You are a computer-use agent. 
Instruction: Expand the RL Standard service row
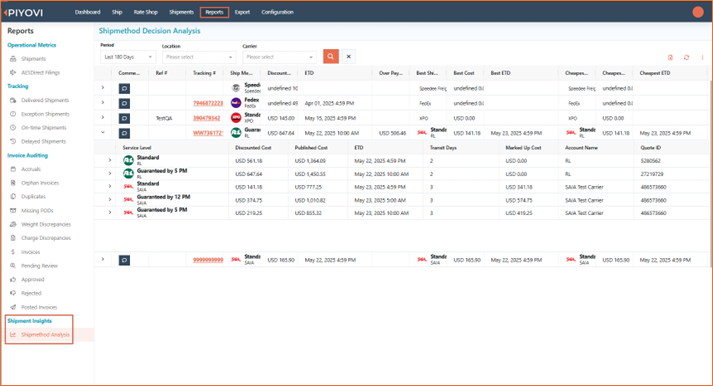110,160
